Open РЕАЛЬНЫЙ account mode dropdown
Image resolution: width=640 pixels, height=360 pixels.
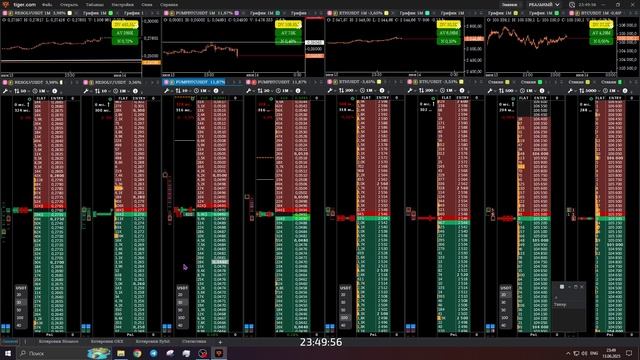[544, 4]
